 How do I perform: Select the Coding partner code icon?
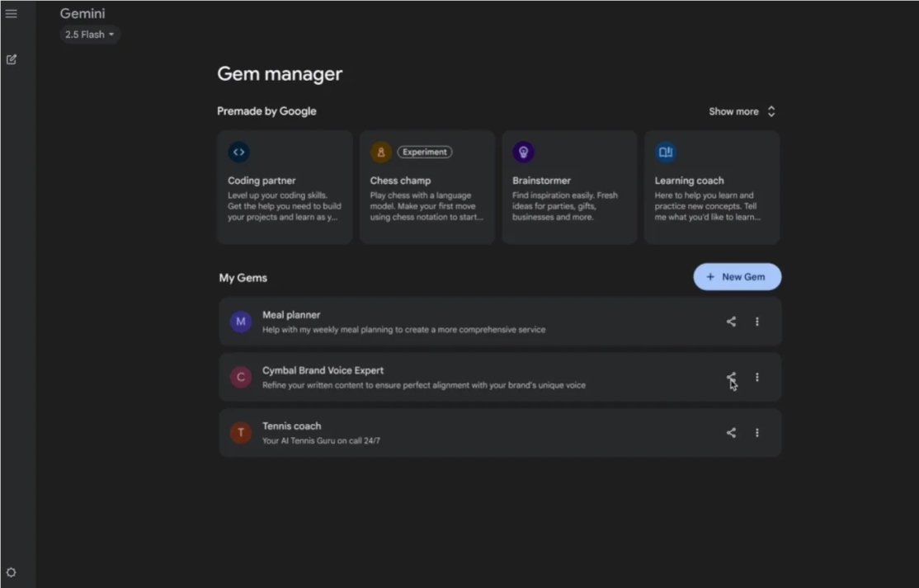point(238,152)
